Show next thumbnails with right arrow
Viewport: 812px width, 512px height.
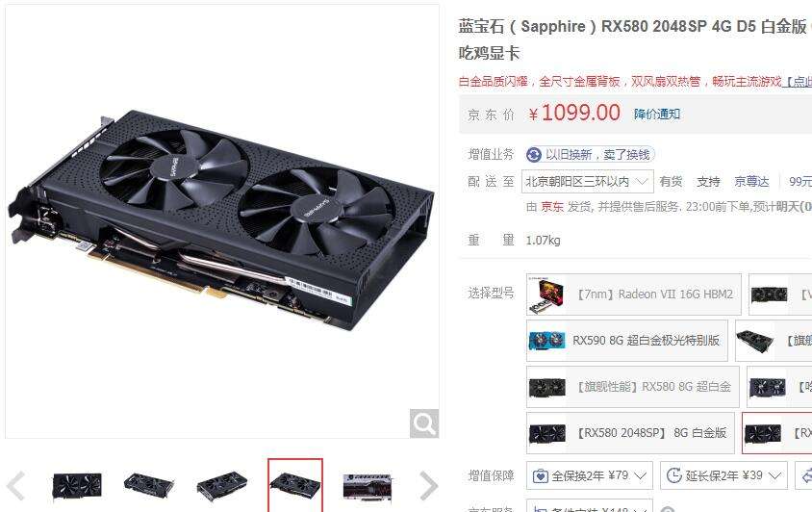[429, 486]
